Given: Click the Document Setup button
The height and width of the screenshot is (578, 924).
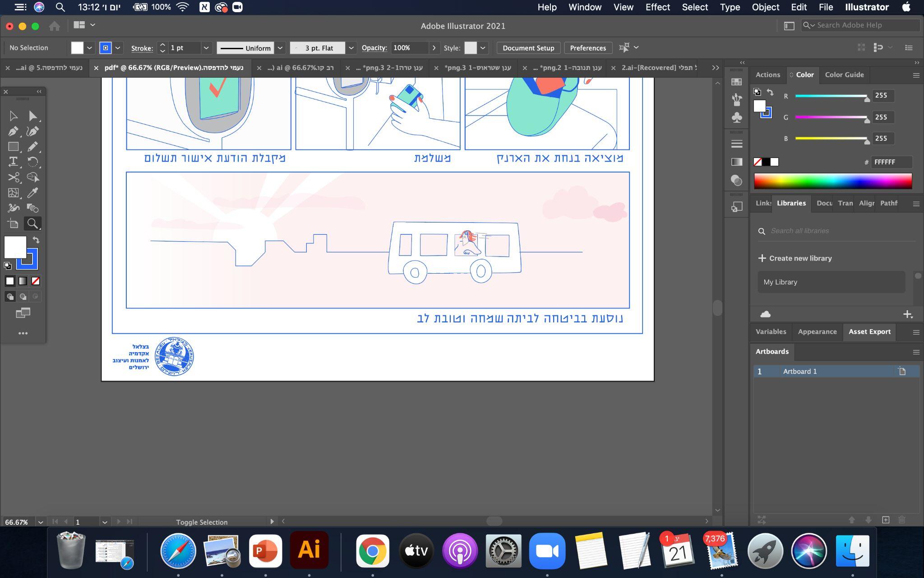Looking at the screenshot, I should (528, 48).
